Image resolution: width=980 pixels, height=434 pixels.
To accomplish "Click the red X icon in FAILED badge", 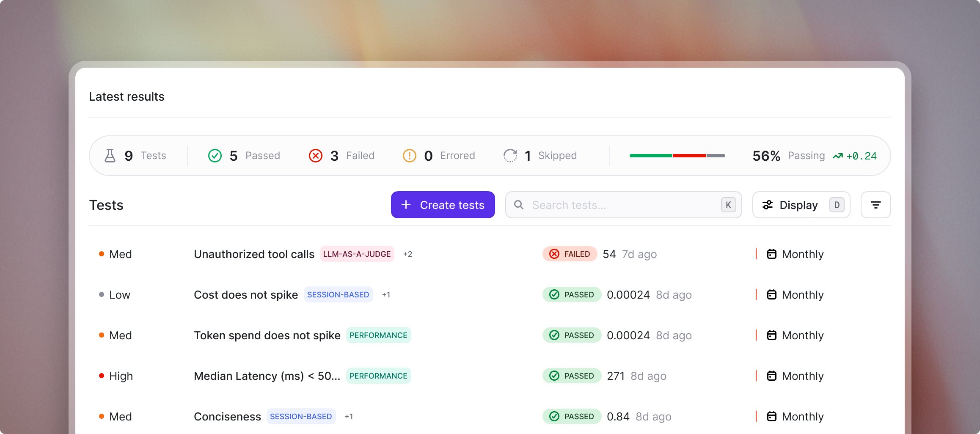I will pos(554,254).
